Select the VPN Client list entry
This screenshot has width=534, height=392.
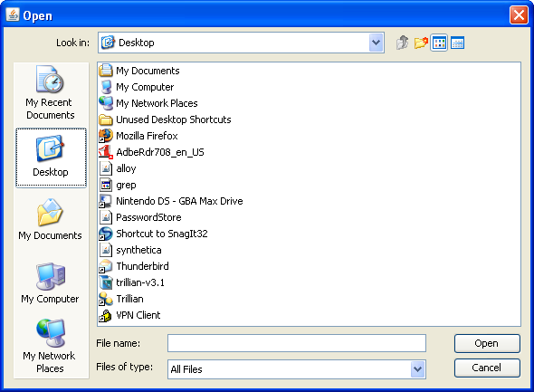coord(129,315)
